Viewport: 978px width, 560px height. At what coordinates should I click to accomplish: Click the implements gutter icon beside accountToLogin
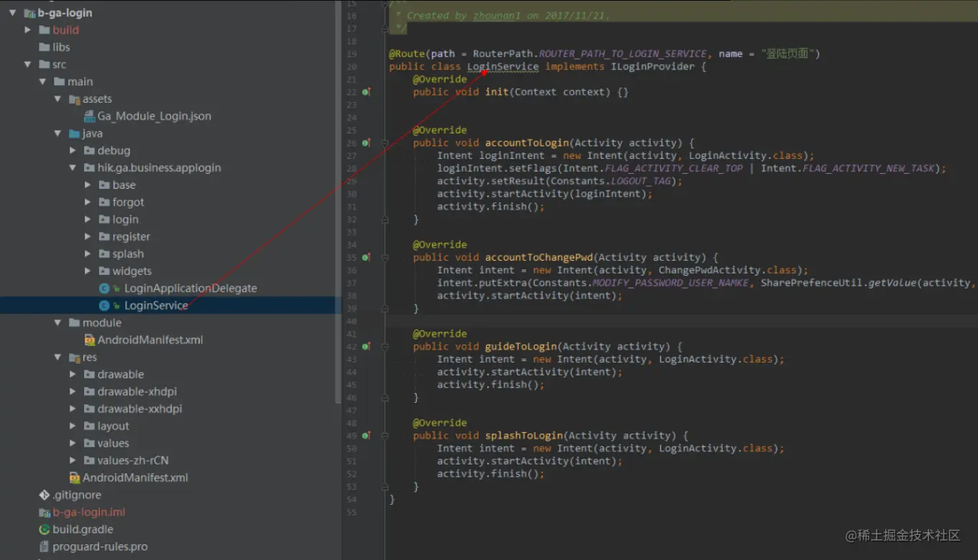point(366,143)
